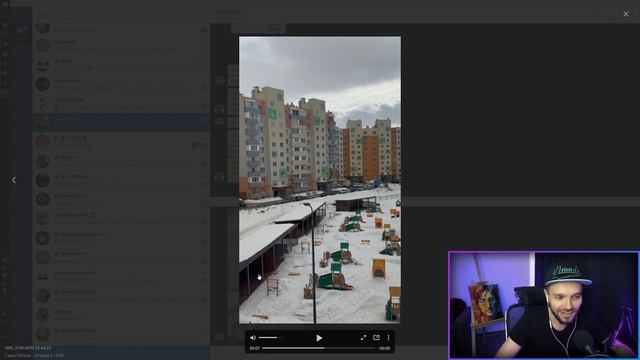The width and height of the screenshot is (640, 360).
Task: Click the file name line in bottom-left caption
Action: 28,348
